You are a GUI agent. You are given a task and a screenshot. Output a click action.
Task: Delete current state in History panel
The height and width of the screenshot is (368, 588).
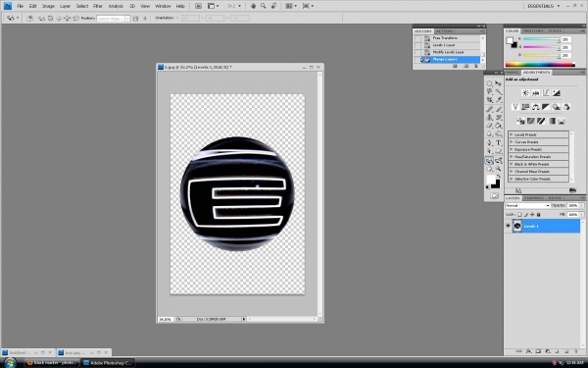click(x=476, y=66)
